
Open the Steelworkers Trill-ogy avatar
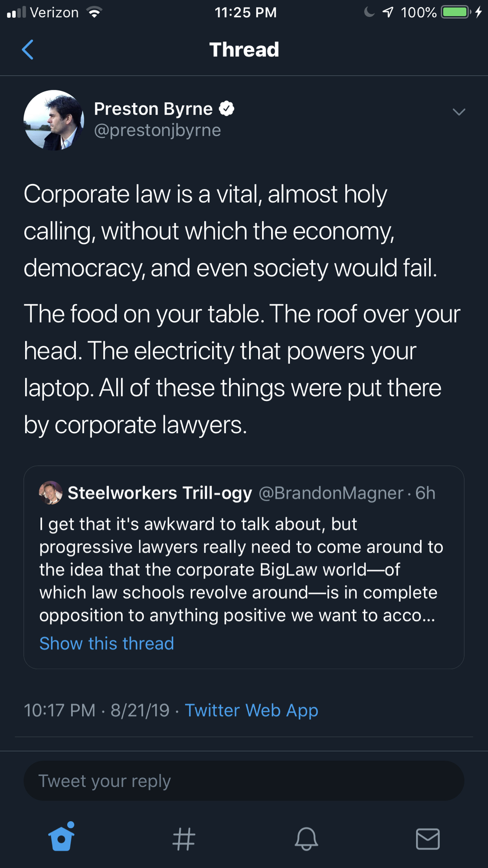(51, 493)
